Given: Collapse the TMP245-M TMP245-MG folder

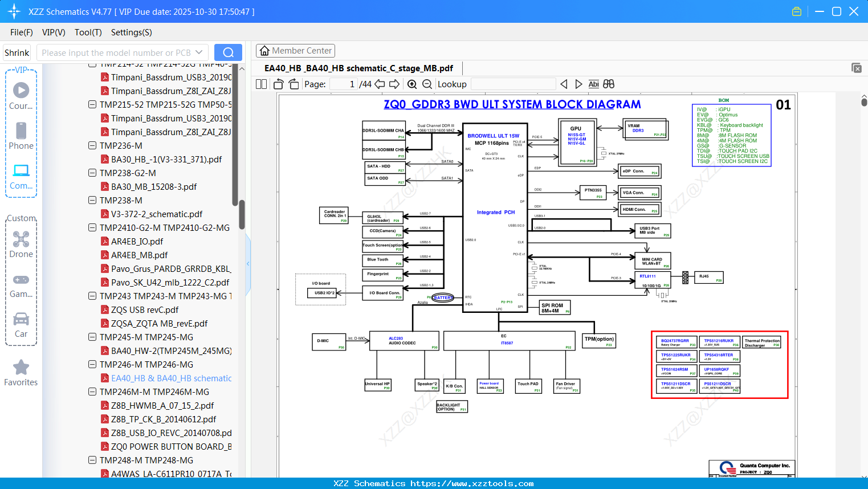Looking at the screenshot, I should [x=92, y=337].
